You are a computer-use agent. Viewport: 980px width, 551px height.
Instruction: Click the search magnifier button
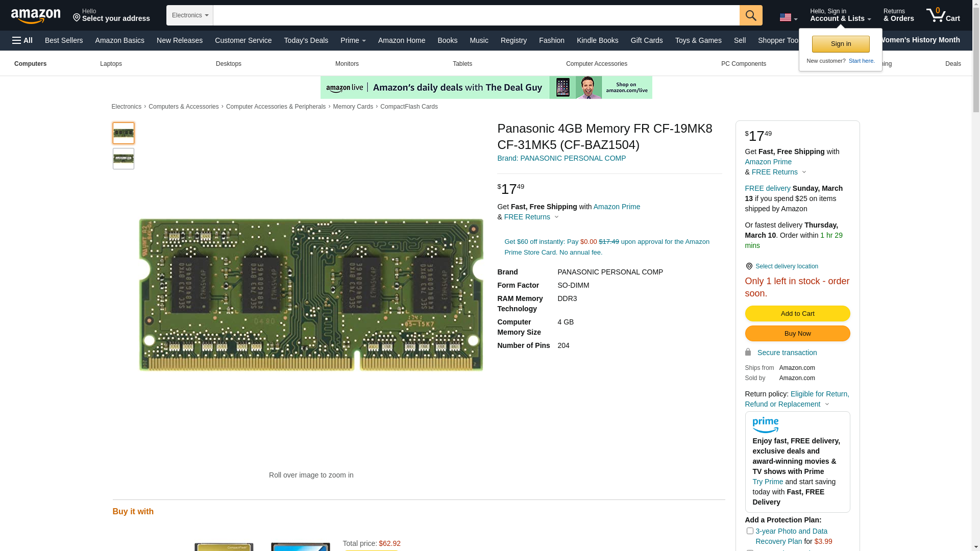click(x=751, y=15)
